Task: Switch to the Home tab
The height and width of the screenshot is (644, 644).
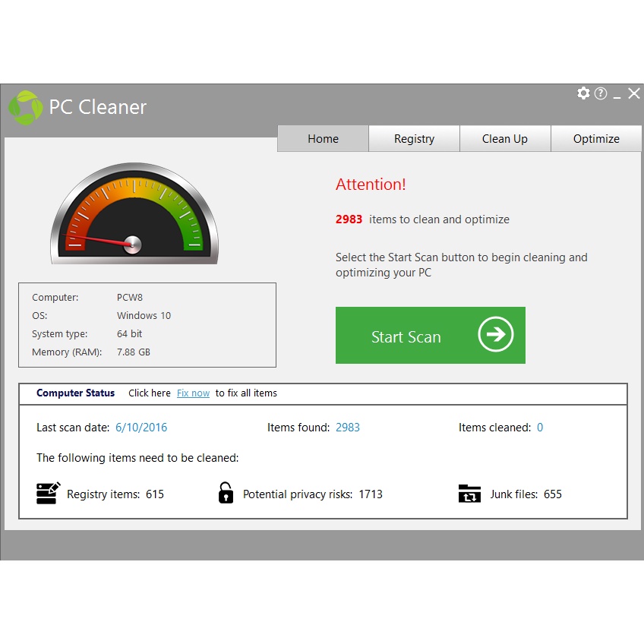Action: 323,139
